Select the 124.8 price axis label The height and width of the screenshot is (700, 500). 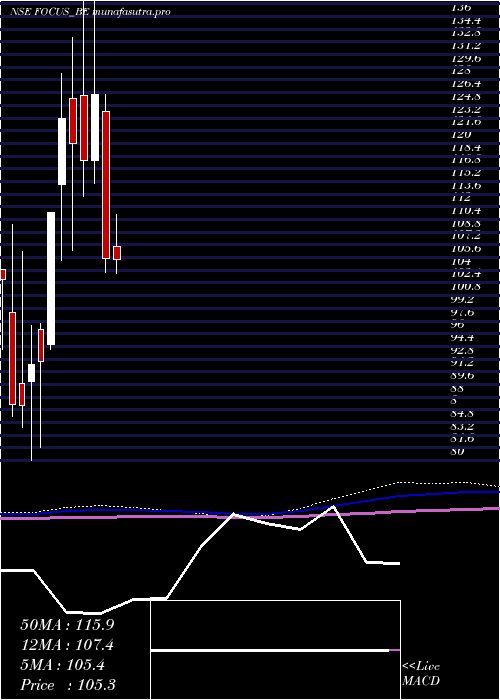[467, 96]
